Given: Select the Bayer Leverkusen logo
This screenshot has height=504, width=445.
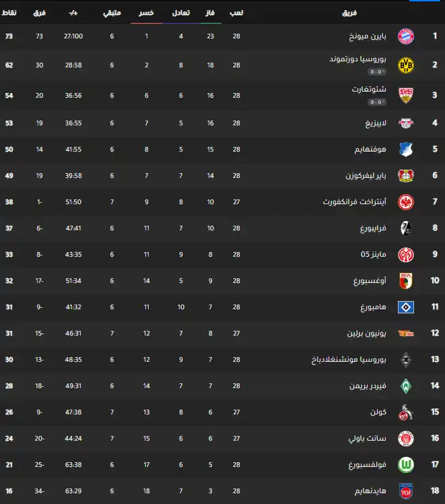Looking at the screenshot, I should (x=406, y=175).
